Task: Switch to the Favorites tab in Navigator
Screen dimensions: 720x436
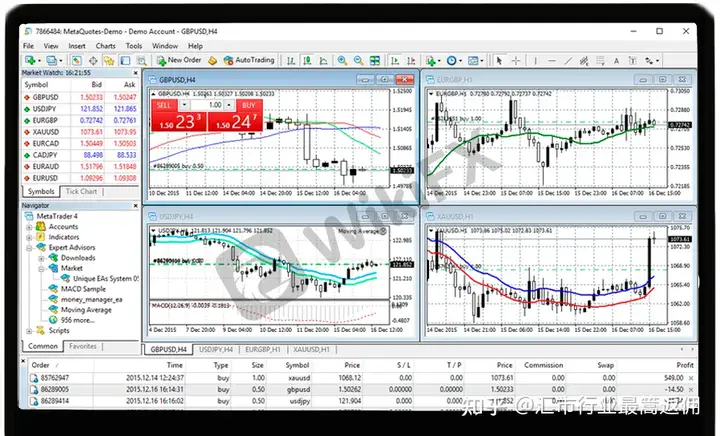Action: [83, 346]
